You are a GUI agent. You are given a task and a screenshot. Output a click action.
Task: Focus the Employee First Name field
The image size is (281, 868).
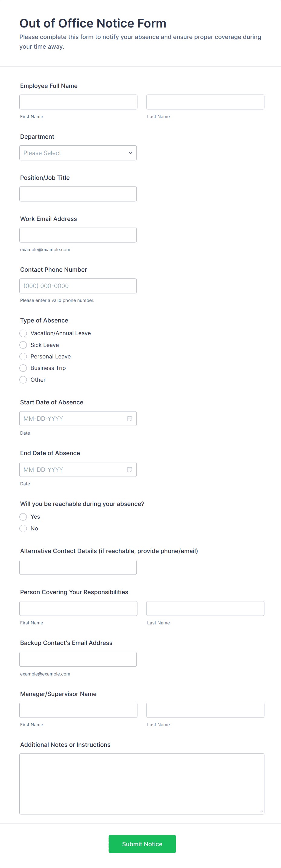pyautogui.click(x=78, y=102)
